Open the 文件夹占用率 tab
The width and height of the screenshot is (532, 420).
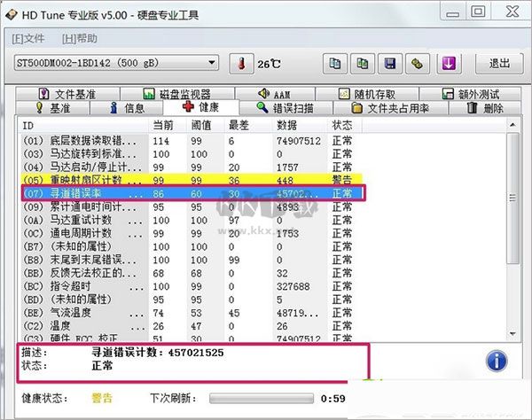click(x=390, y=108)
